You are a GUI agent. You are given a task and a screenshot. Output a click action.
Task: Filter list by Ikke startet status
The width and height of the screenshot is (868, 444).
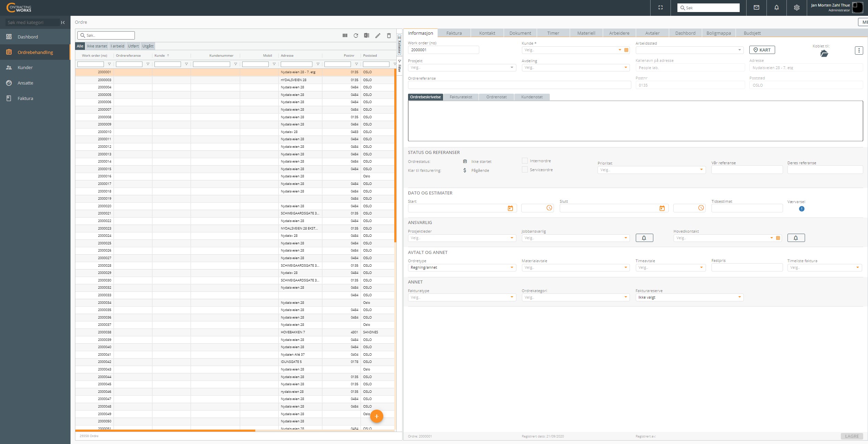pos(97,46)
